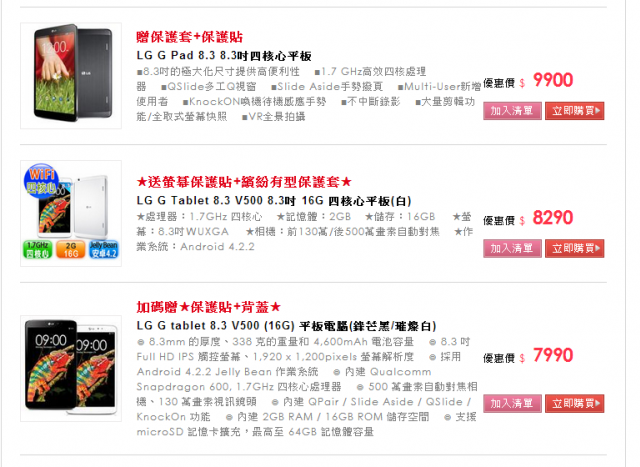Click 立即購買 for the 7990 priced tablet

[575, 403]
